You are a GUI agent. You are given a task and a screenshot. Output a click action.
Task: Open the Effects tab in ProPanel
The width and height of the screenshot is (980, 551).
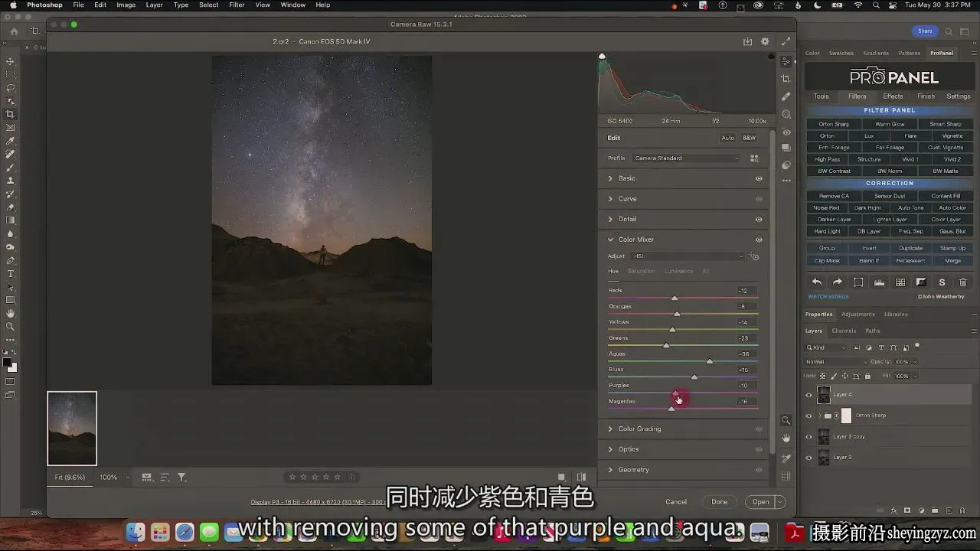(893, 96)
